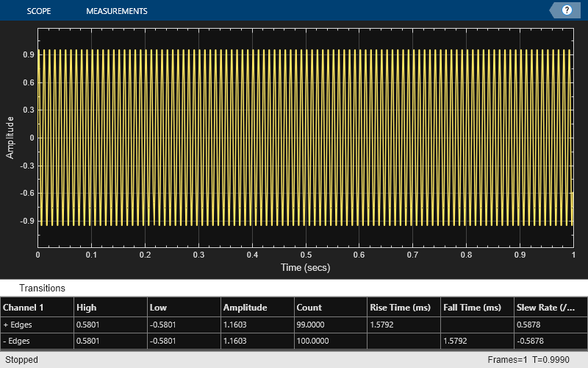Click the -0.5878 slew rate cell
This screenshot has height=368, width=588.
(551, 341)
